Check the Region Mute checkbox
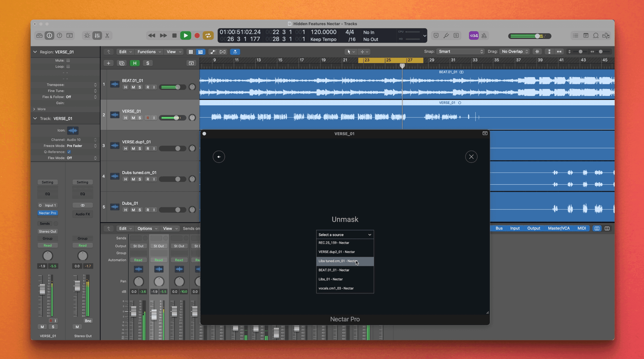The image size is (644, 359). click(x=68, y=60)
